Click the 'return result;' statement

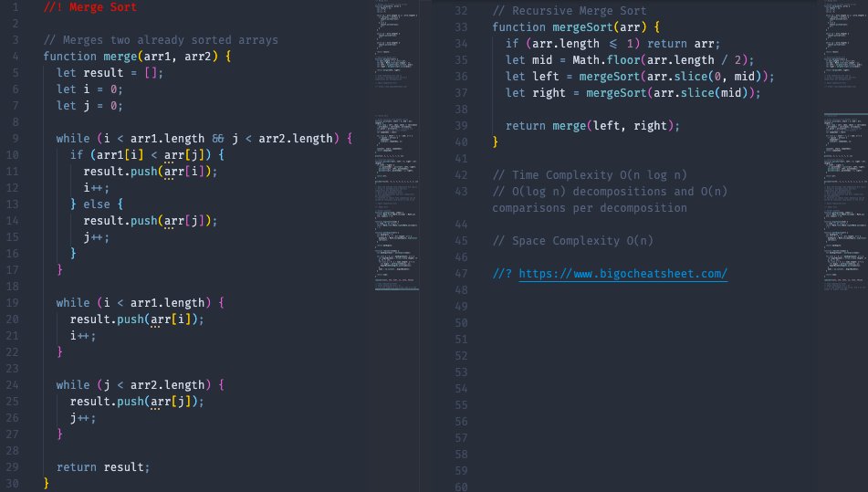[103, 467]
